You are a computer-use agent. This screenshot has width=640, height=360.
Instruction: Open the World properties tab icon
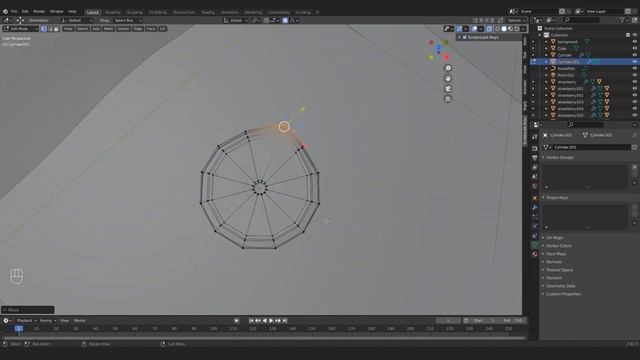[535, 186]
